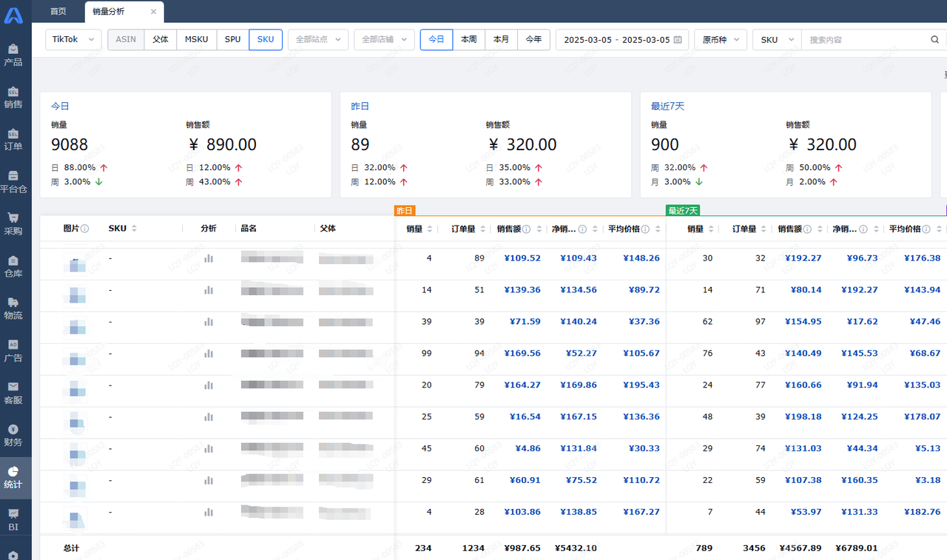
Task: Open analysis chart icon for ¥60.91 row
Action: pos(209,481)
